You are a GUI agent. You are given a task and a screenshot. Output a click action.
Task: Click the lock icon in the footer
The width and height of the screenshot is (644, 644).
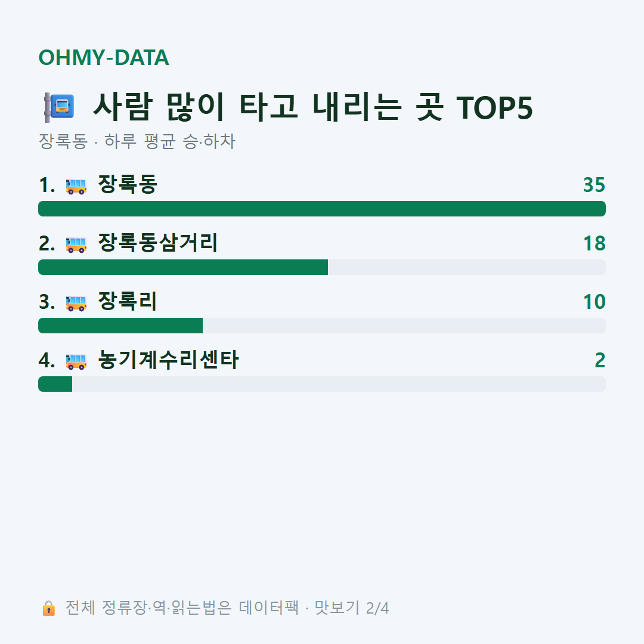(48, 608)
